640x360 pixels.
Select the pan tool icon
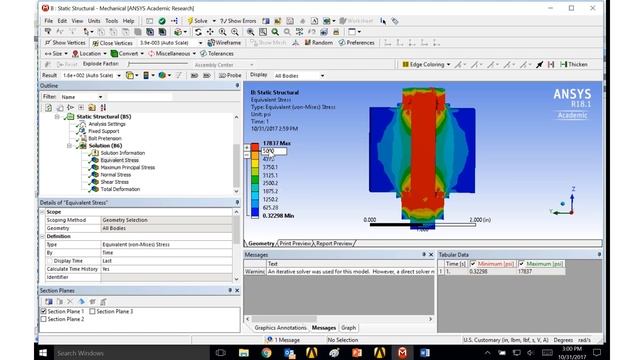210,32
